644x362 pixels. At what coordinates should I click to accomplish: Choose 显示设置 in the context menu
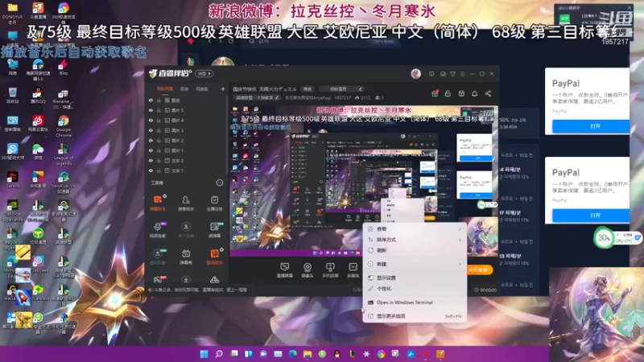click(x=415, y=278)
